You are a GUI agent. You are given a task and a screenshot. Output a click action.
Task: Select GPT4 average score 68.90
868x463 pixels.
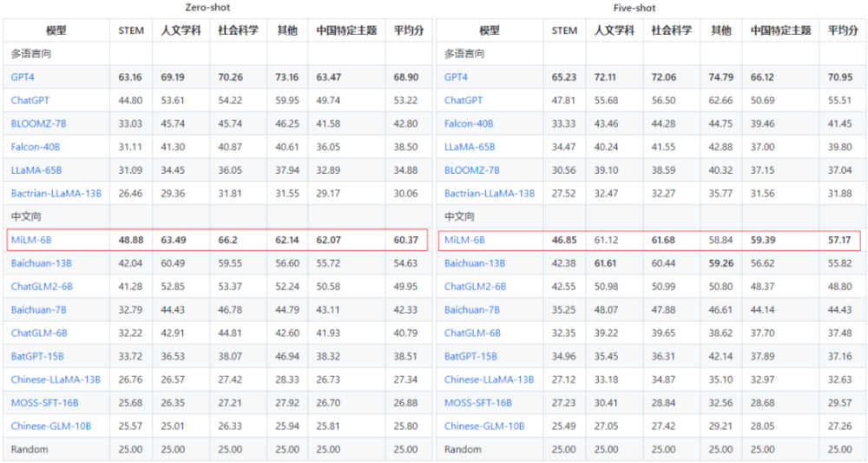(x=406, y=77)
